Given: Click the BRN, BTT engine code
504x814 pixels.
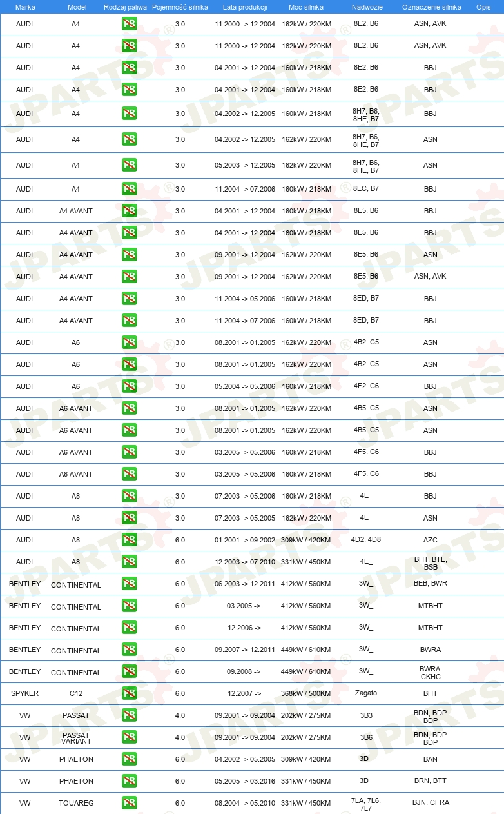Looking at the screenshot, I should pyautogui.click(x=431, y=781).
